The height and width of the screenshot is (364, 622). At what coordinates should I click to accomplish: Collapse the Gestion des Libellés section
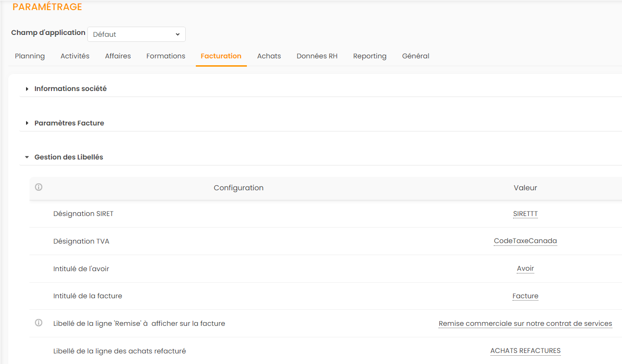point(68,157)
